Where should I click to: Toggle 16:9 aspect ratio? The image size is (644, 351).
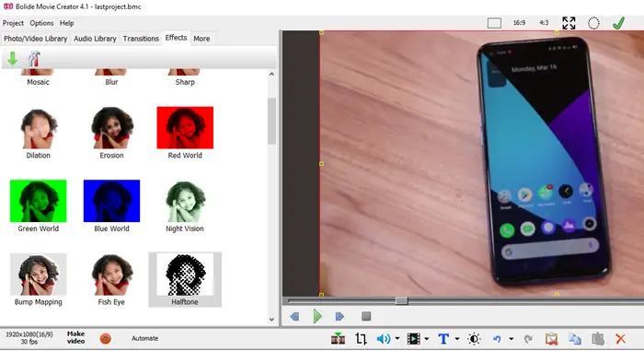point(519,23)
